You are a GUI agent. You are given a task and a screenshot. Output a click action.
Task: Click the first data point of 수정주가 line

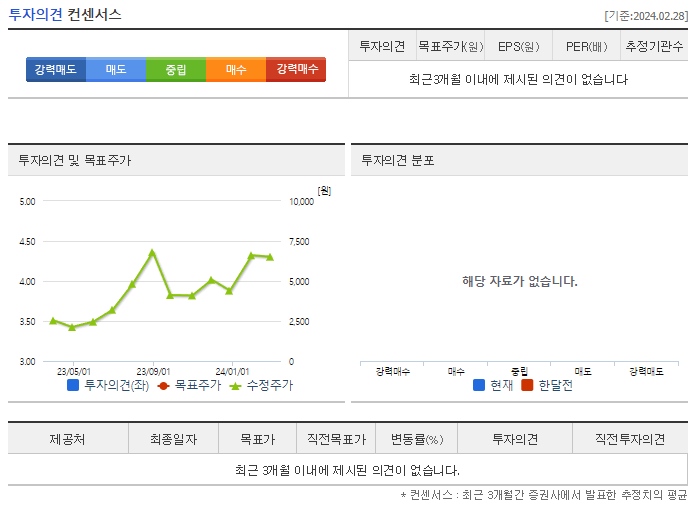pyautogui.click(x=53, y=320)
